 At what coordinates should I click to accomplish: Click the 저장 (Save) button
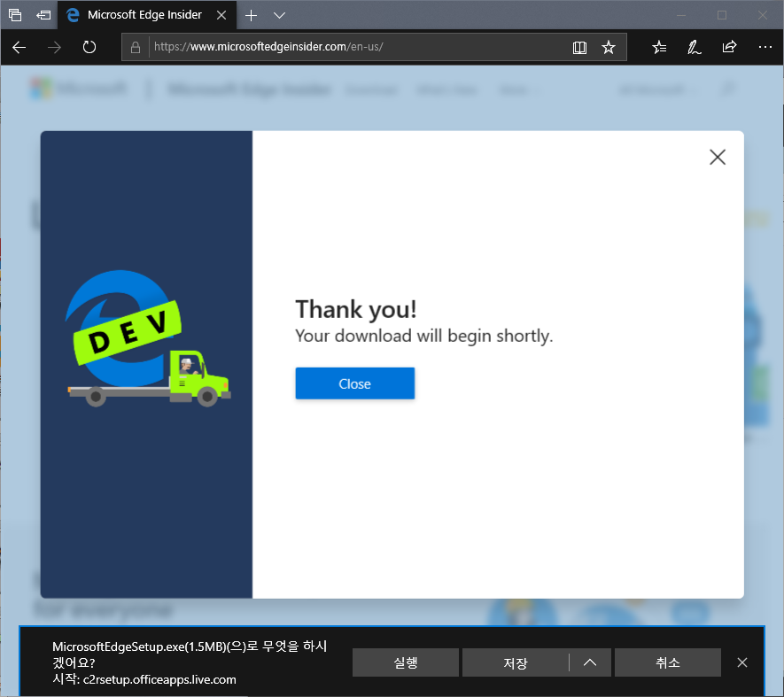pos(516,662)
